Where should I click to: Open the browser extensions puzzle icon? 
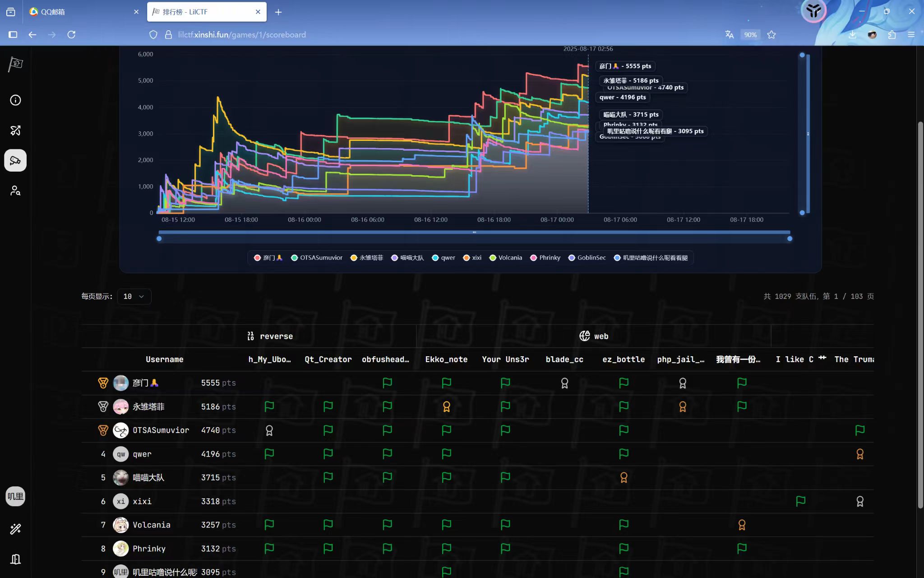[892, 35]
